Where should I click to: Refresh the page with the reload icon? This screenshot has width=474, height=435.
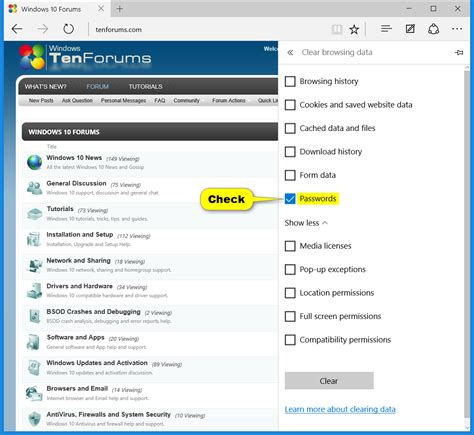[69, 29]
